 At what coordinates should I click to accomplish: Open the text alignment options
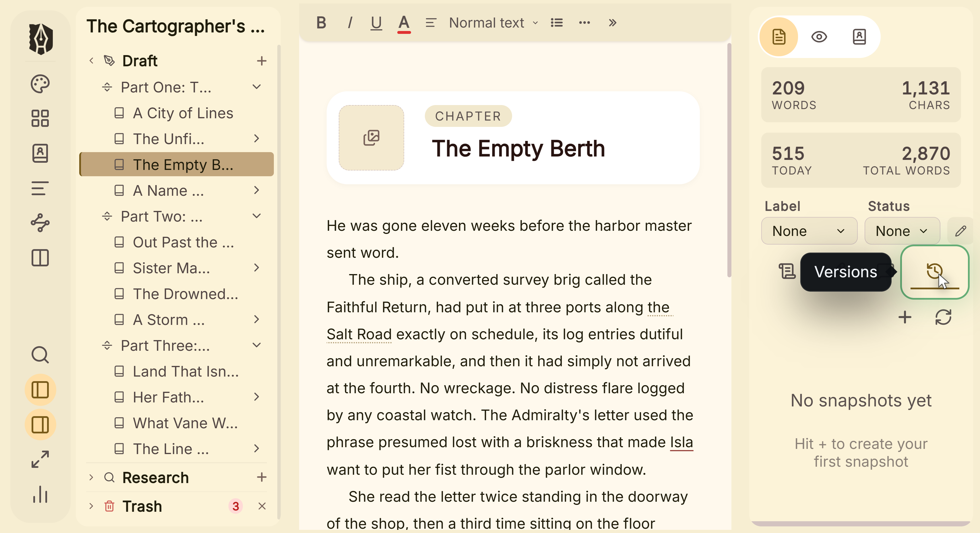tap(431, 23)
